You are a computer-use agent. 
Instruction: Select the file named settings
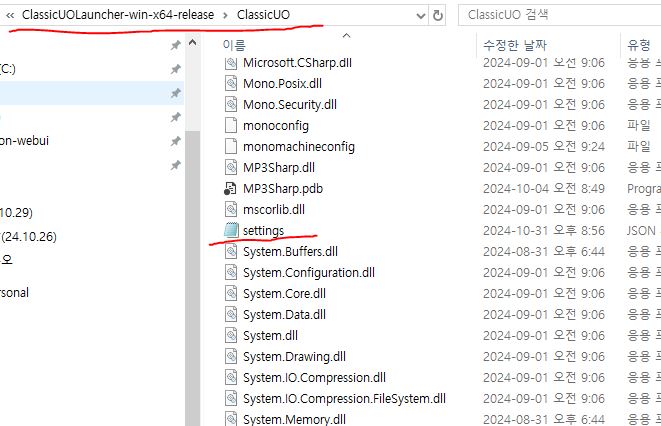click(263, 231)
